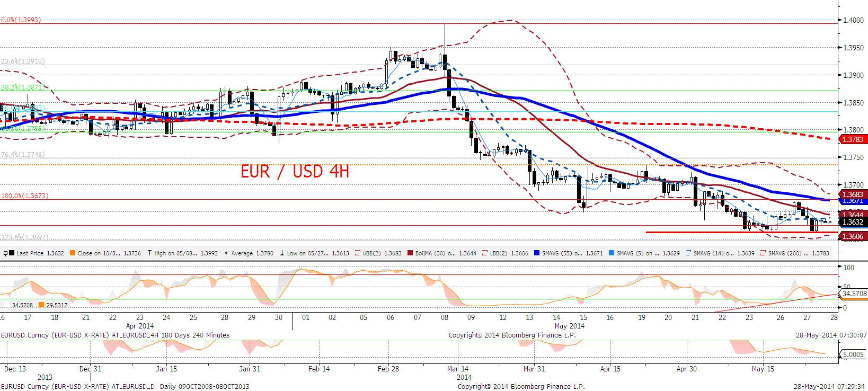
Task: Click the dark red BollMA (30) swatch
Action: click(x=410, y=253)
